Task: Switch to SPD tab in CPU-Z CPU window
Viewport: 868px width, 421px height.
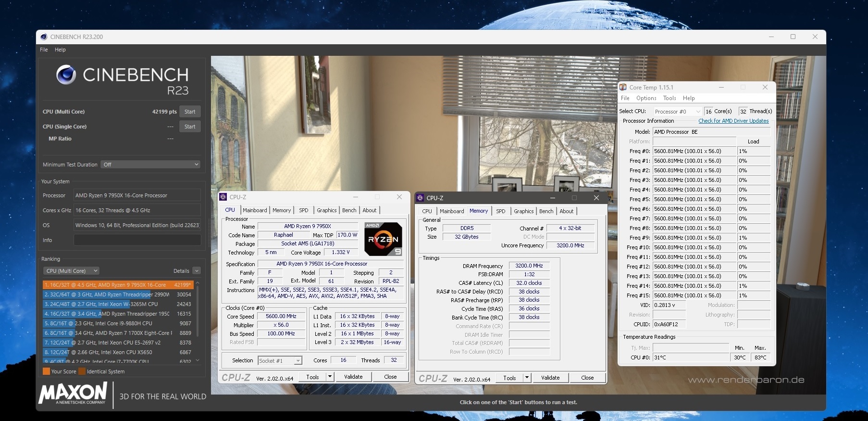Action: 304,210
